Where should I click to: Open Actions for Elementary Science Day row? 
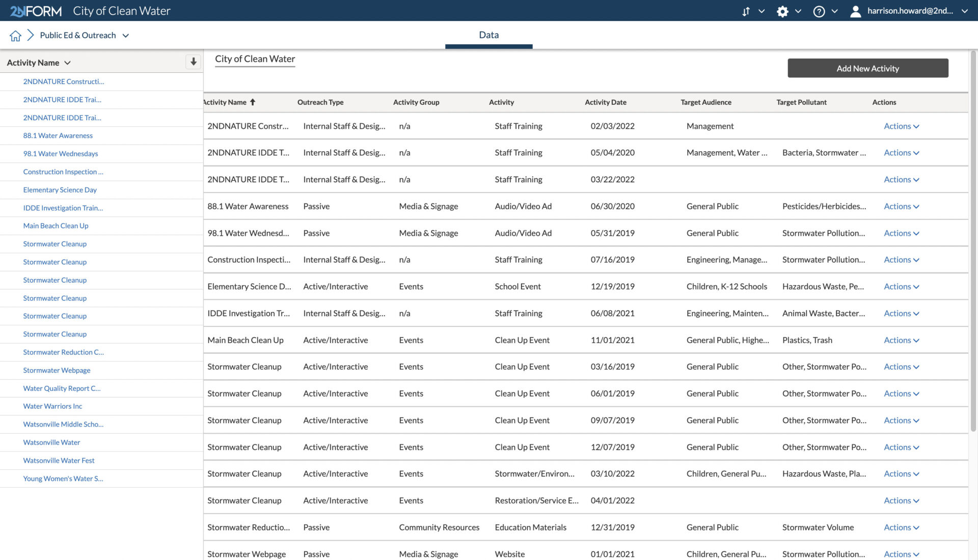pyautogui.click(x=901, y=287)
